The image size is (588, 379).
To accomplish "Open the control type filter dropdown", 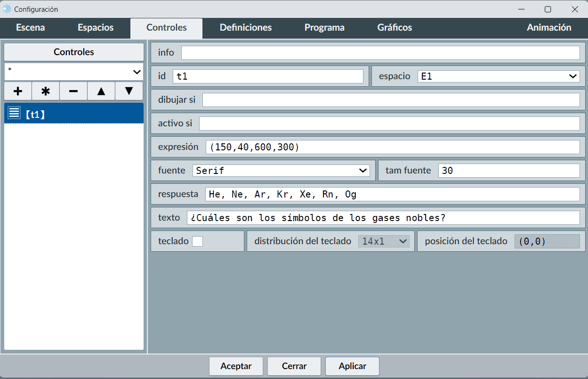I will click(74, 72).
